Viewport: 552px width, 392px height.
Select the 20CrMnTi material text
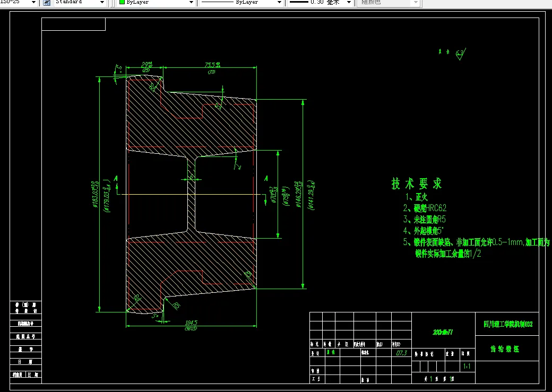(x=443, y=332)
